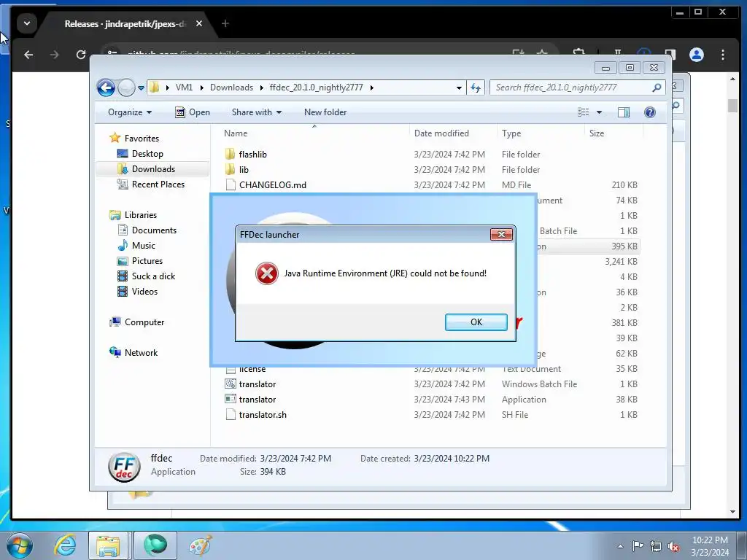Open Windows Explorer taskbar button
Screen dimensions: 747x560
(x=108, y=545)
